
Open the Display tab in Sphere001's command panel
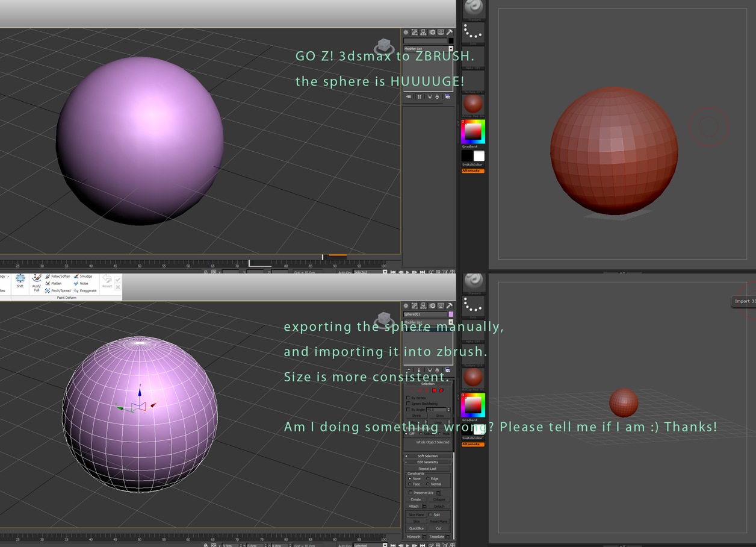pos(441,306)
